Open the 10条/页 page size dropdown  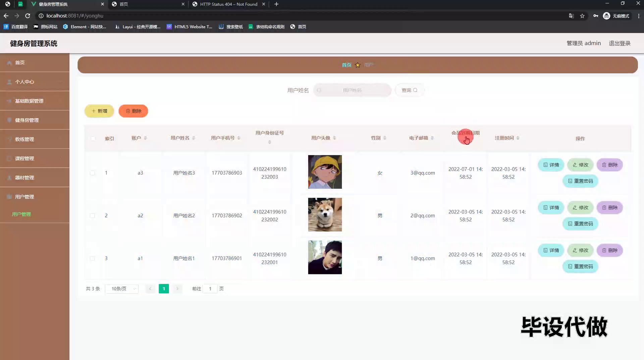[x=122, y=289]
